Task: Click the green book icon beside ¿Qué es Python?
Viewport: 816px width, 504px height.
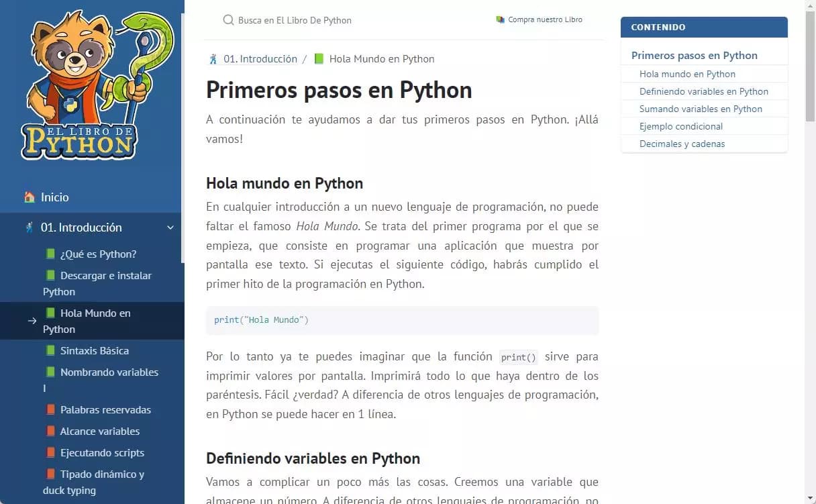Action: coord(50,254)
